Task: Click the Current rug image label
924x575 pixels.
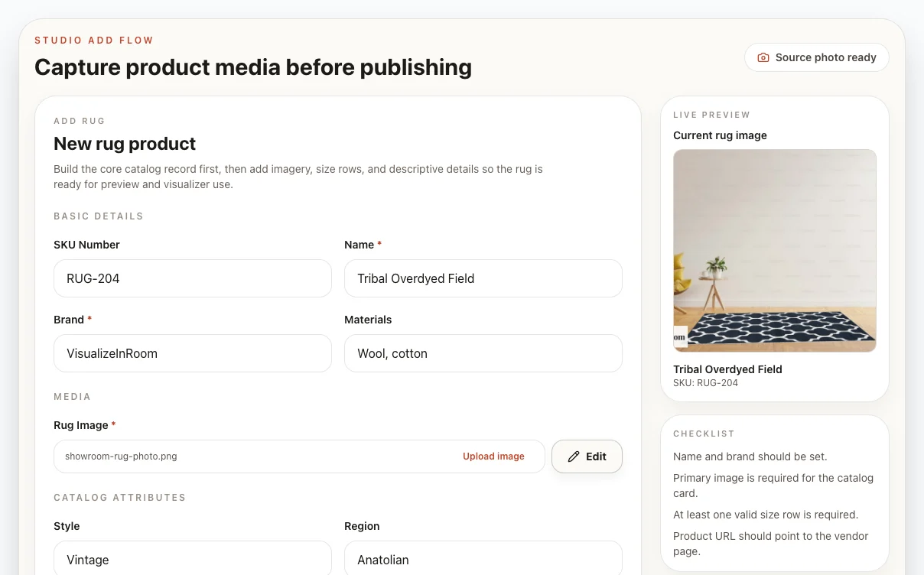Action: [x=720, y=135]
